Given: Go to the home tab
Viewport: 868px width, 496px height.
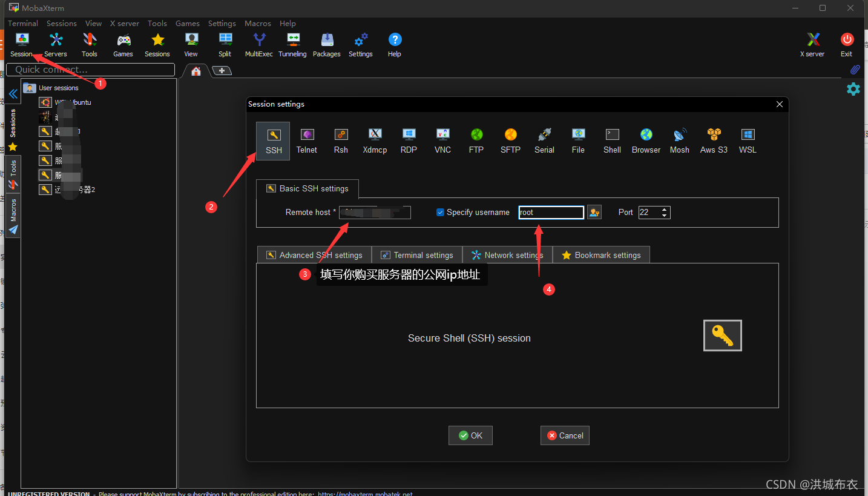Looking at the screenshot, I should click(x=196, y=71).
